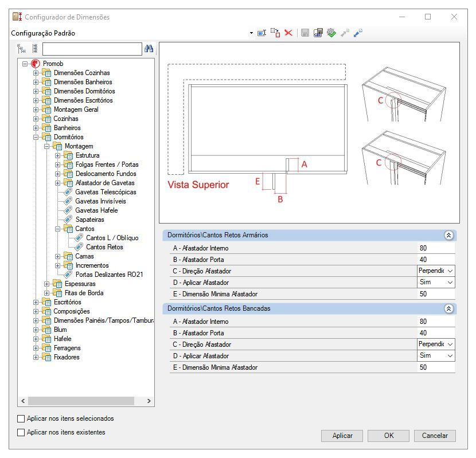Viewport: 476px width, 458px height.
Task: Open the Configuração Padrão dropdown arrow
Action: 251,33
